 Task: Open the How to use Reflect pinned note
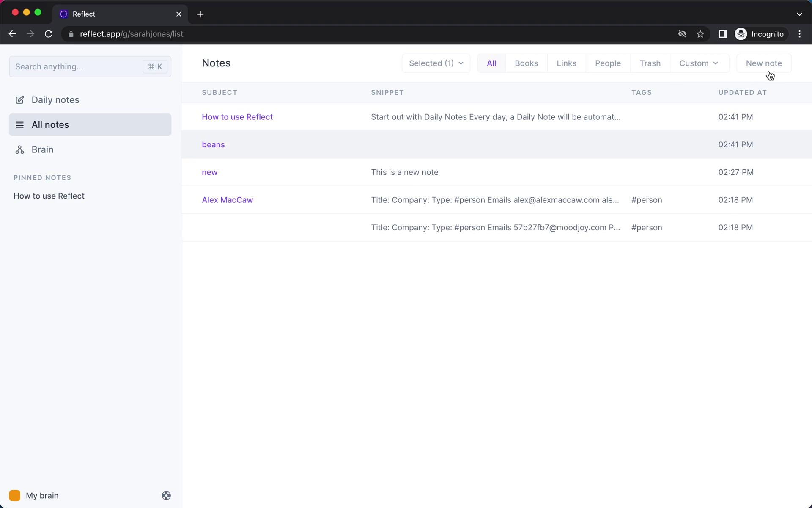tap(49, 196)
